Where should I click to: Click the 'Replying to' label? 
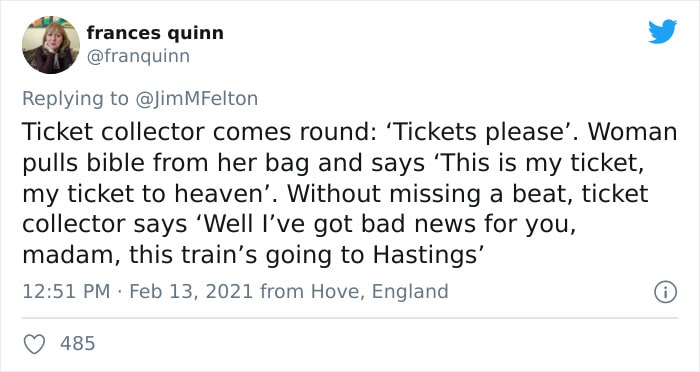(x=75, y=99)
